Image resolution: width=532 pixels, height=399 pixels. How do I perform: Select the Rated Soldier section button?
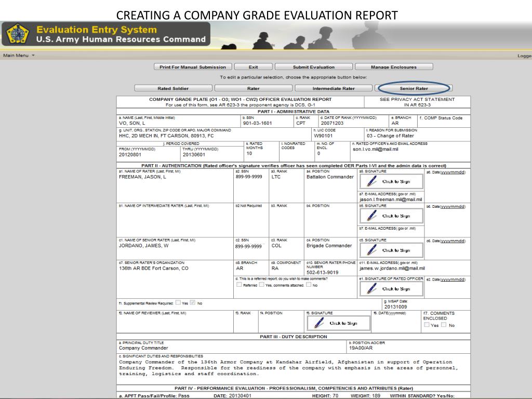tap(173, 88)
